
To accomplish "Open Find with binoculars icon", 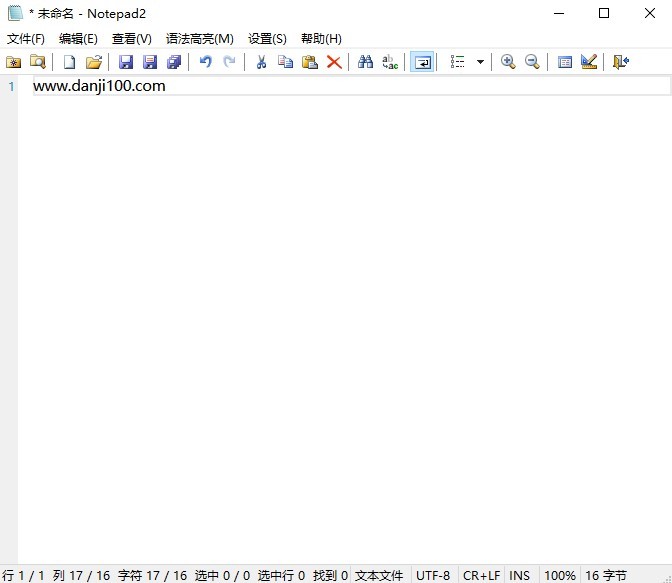I will pyautogui.click(x=366, y=62).
